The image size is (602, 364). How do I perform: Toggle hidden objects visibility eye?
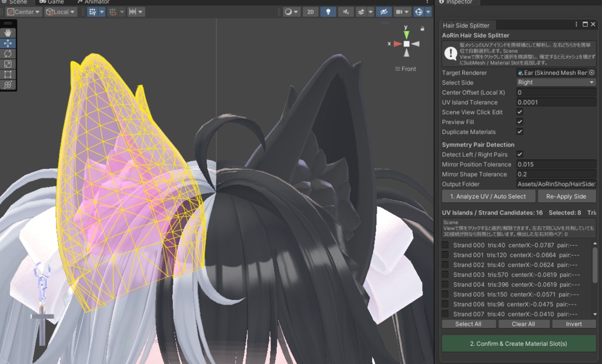tap(383, 12)
